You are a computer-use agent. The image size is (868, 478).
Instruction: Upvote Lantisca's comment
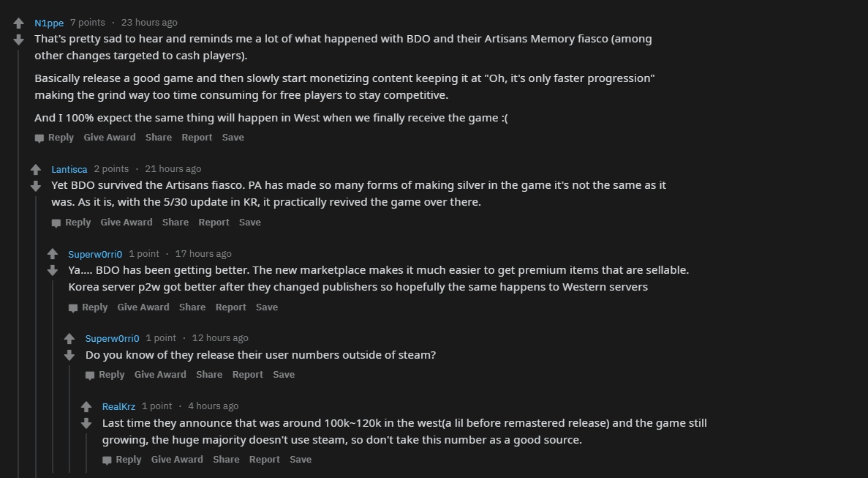pyautogui.click(x=36, y=170)
